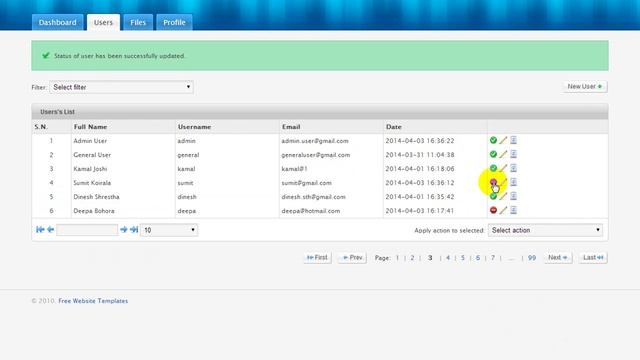Go to previous page using table footer arrow
Screen dimensions: 640x360
pyautogui.click(x=50, y=229)
